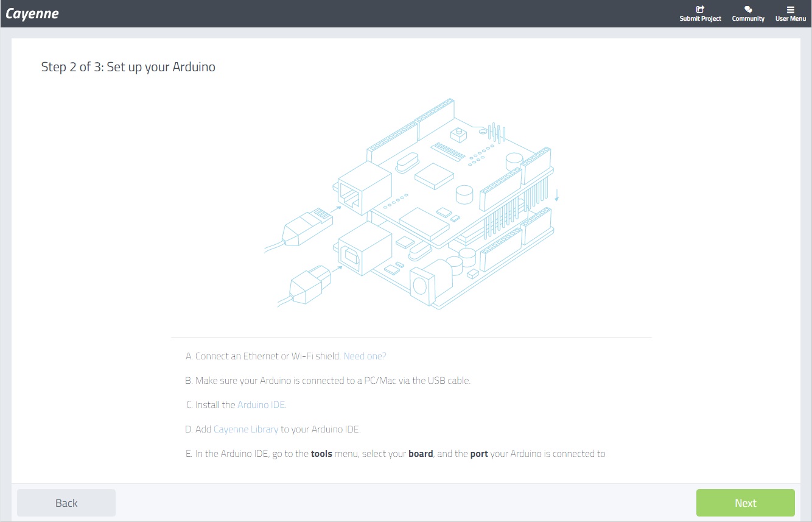
Task: Click the USB cable instruction text
Action: [x=328, y=381]
